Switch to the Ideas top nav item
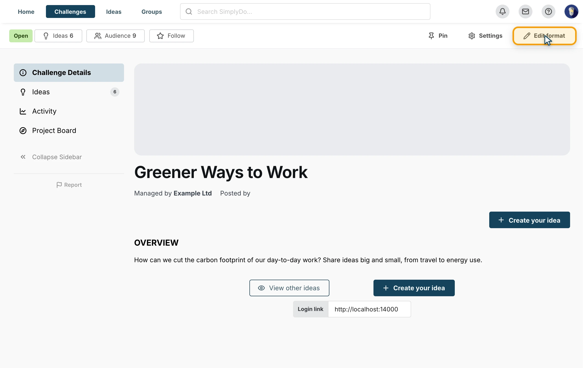 point(114,11)
